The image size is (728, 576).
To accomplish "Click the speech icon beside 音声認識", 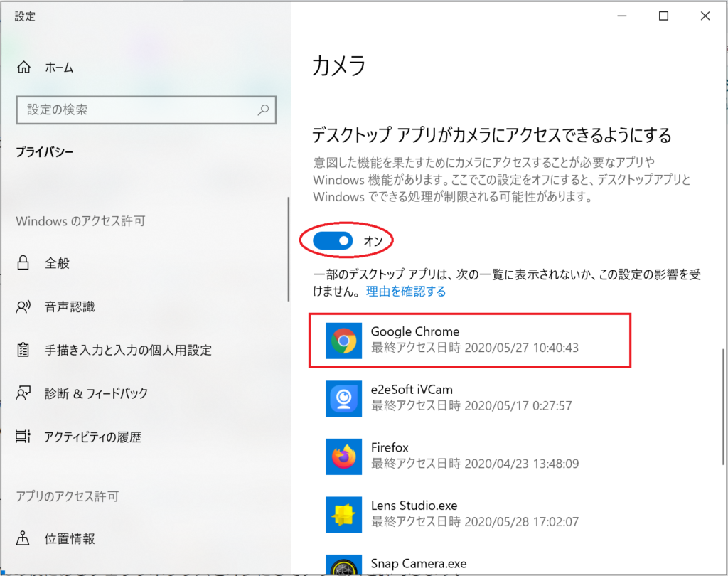I will coord(23,306).
